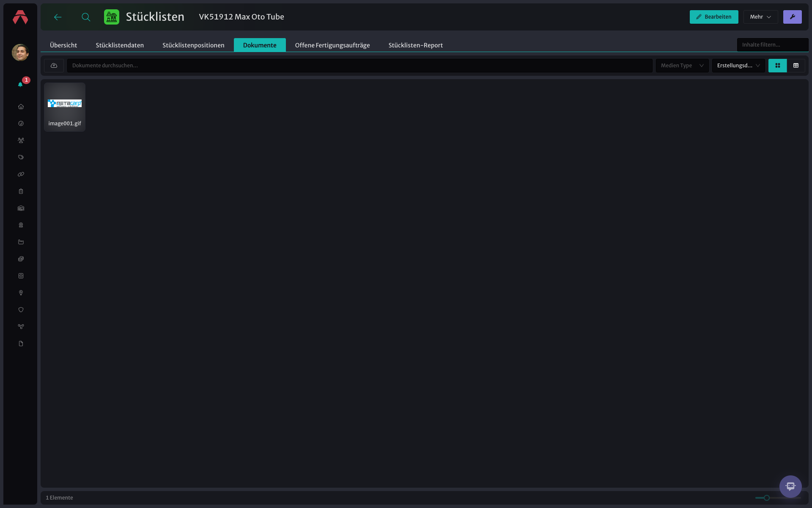This screenshot has width=812, height=508.
Task: Click the green Stücklisten module icon
Action: [112, 17]
